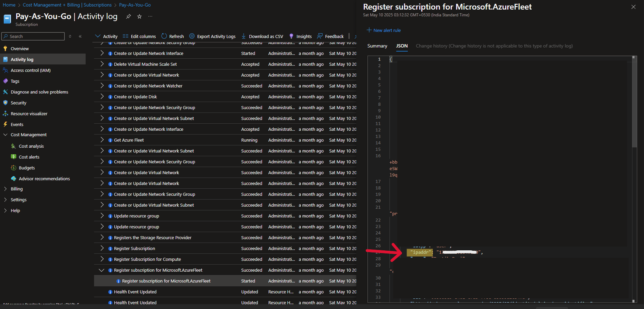
Task: Click the Resource visualizer icon
Action: (x=5, y=114)
